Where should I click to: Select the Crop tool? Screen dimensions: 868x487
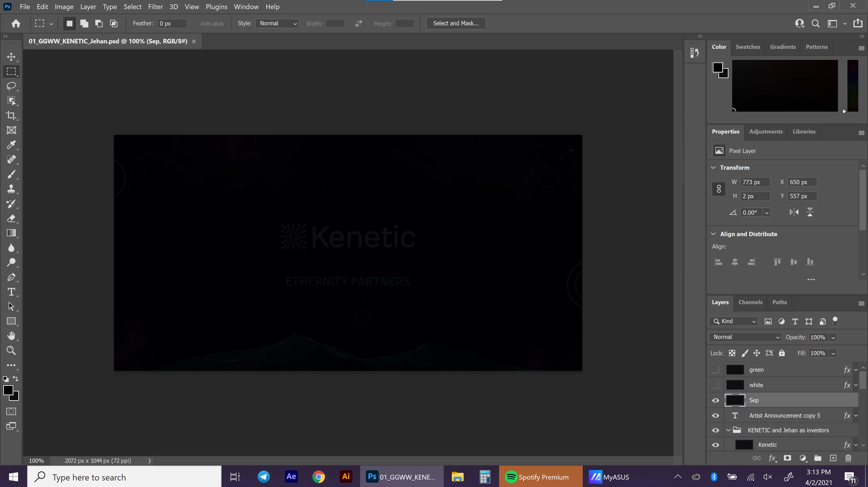pos(11,115)
